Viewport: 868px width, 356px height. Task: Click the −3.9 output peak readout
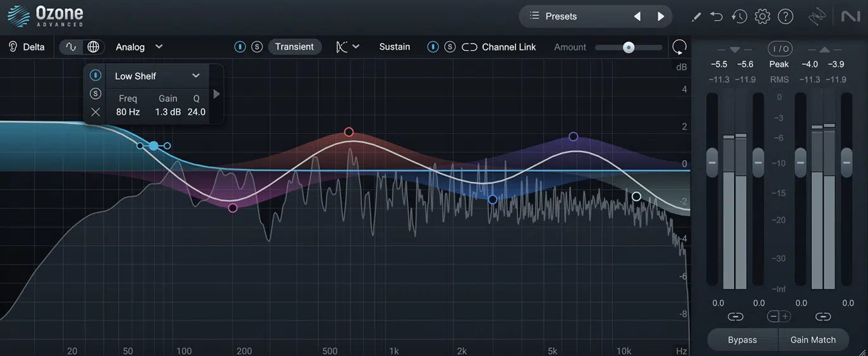[x=836, y=64]
